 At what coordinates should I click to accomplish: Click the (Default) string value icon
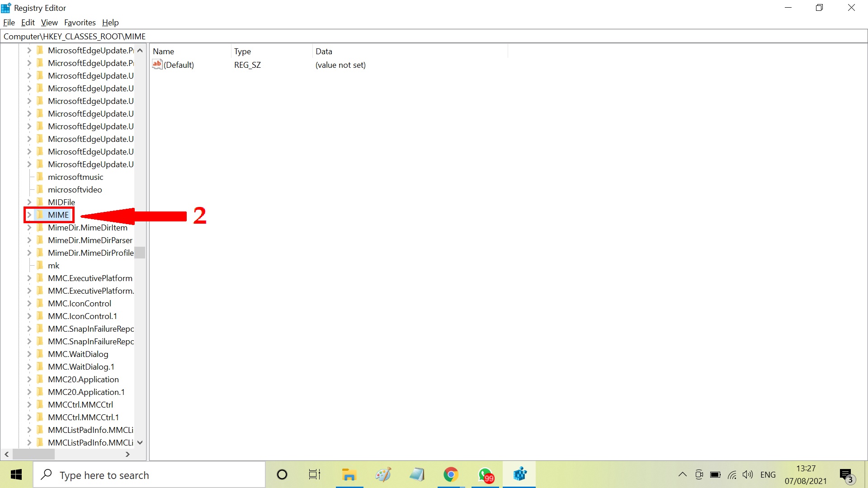click(x=157, y=65)
